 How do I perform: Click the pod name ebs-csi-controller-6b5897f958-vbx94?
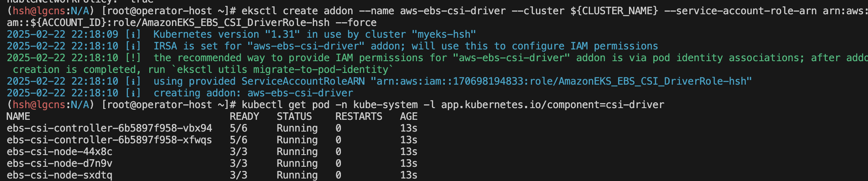tap(109, 128)
